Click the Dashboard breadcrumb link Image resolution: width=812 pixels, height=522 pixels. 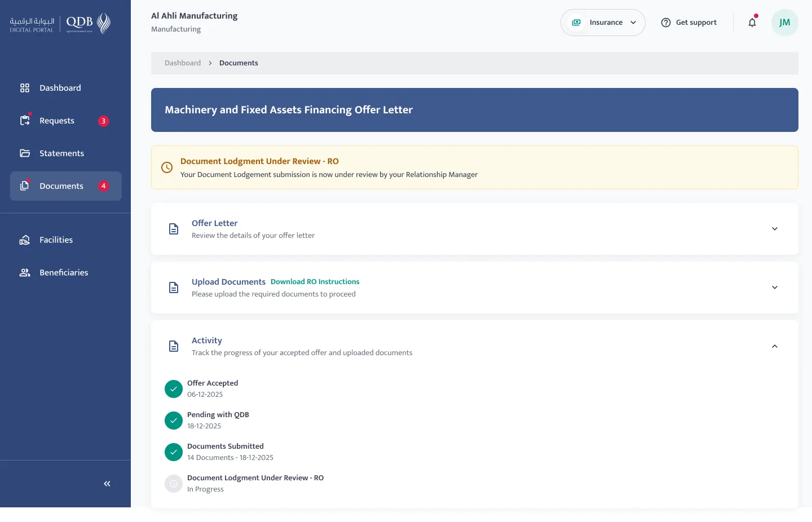click(183, 63)
